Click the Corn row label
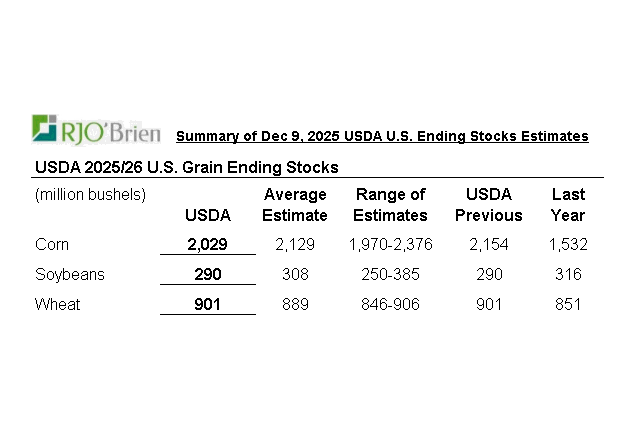The width and height of the screenshot is (636, 430). pos(52,244)
